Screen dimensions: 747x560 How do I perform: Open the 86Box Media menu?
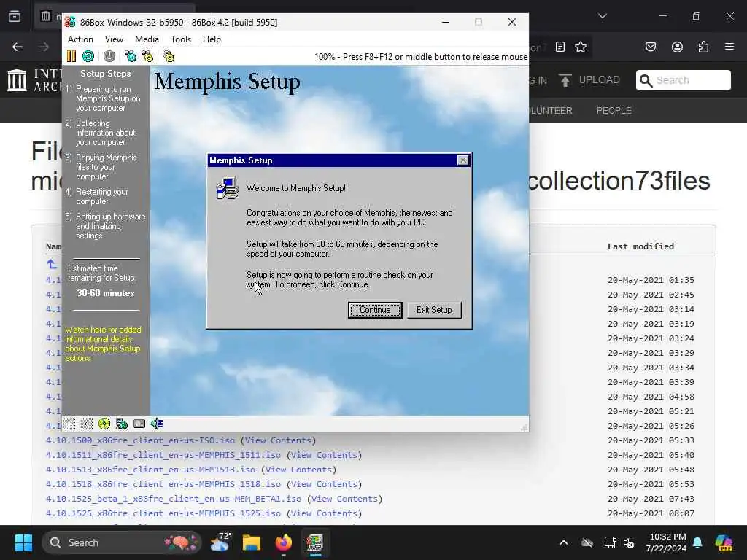click(147, 39)
